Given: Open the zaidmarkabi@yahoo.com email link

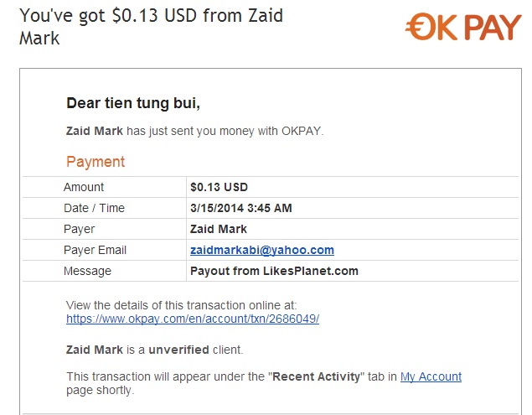Looking at the screenshot, I should 262,250.
